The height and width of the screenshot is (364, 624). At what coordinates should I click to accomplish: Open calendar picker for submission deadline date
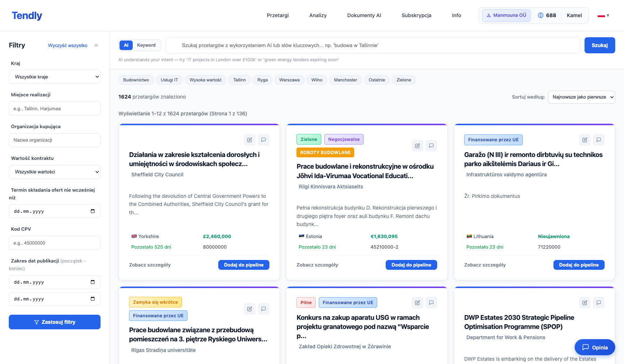[x=92, y=211]
